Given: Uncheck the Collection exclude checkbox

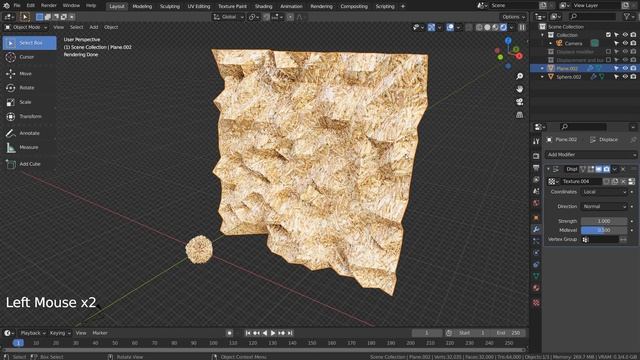Looking at the screenshot, I should 608,35.
